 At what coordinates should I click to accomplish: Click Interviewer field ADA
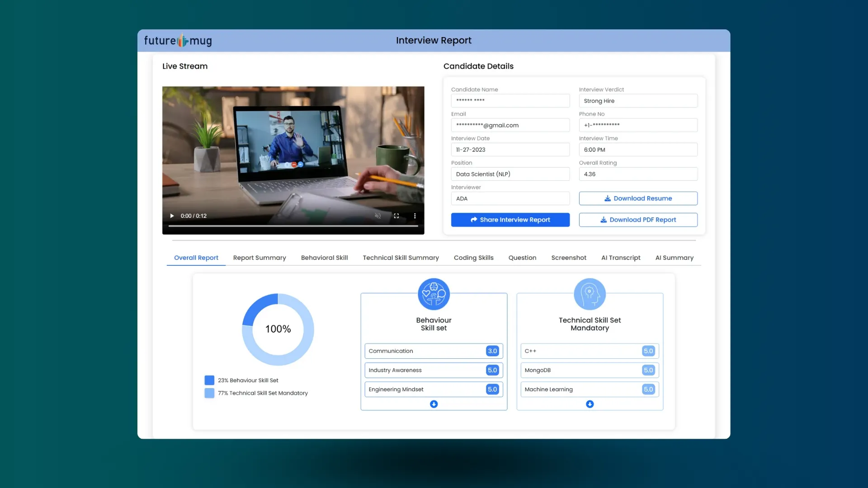(510, 198)
